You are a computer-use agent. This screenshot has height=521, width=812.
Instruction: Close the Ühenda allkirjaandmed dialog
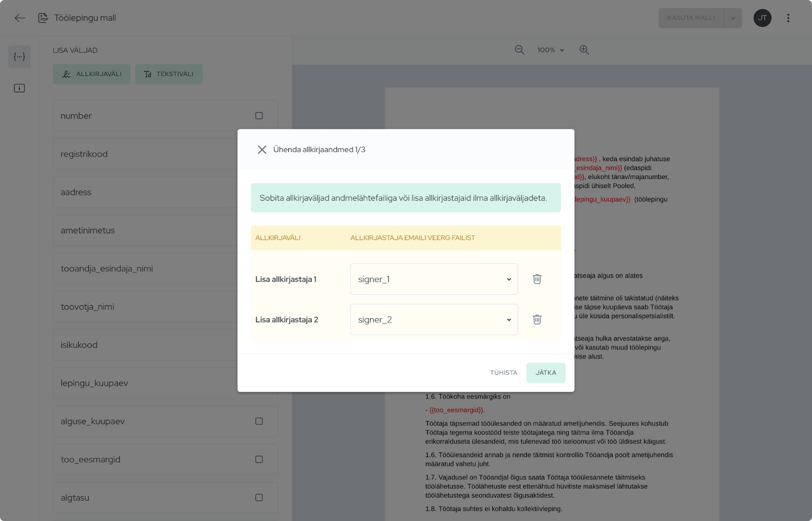(262, 150)
